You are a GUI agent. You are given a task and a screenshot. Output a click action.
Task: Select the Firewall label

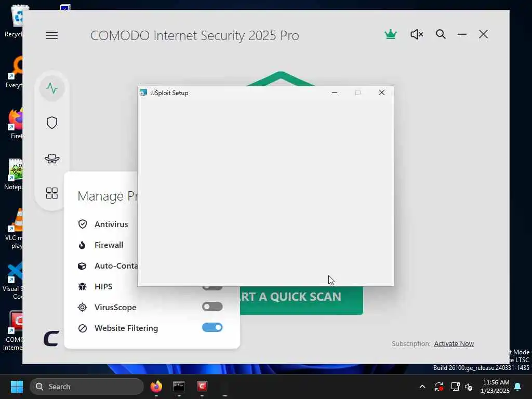[x=109, y=245]
